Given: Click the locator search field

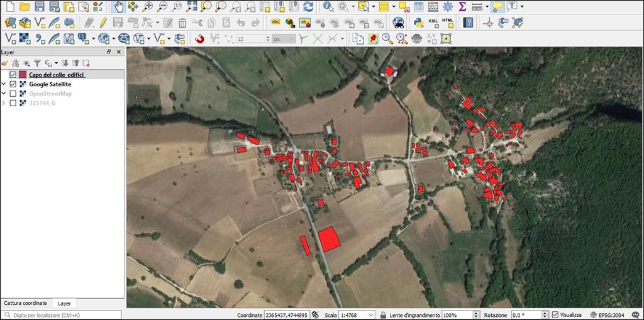Looking at the screenshot, I should pyautogui.click(x=63, y=314).
